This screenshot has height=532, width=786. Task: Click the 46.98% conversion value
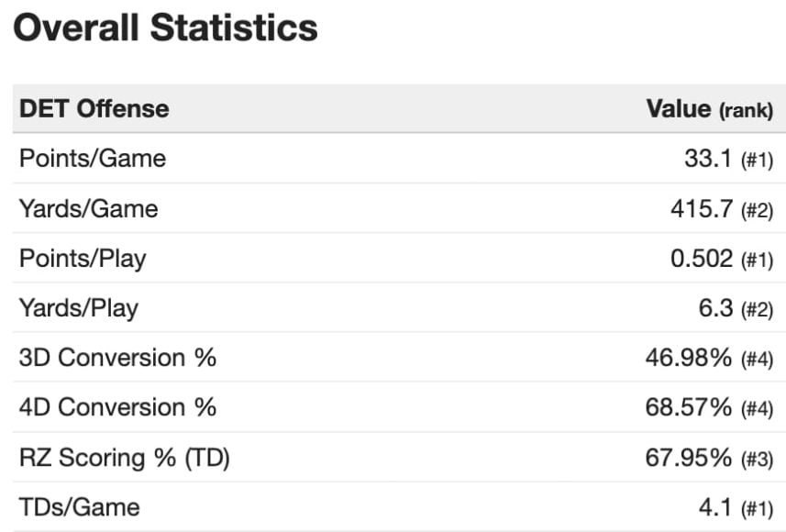[689, 358]
